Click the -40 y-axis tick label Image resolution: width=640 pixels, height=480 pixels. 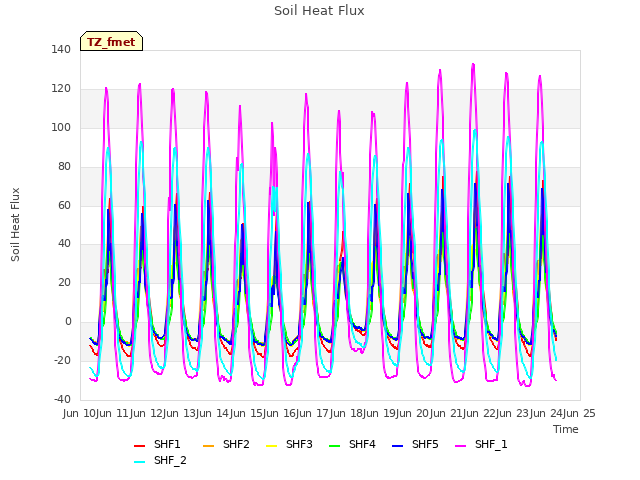[62, 399]
